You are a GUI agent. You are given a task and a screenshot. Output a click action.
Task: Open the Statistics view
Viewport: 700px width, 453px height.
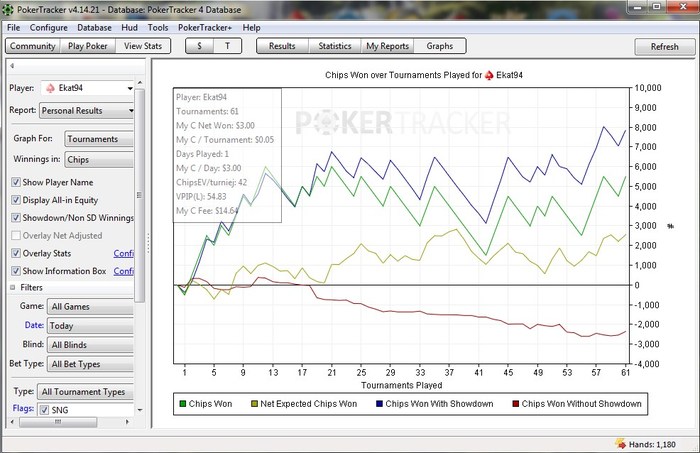tap(335, 46)
